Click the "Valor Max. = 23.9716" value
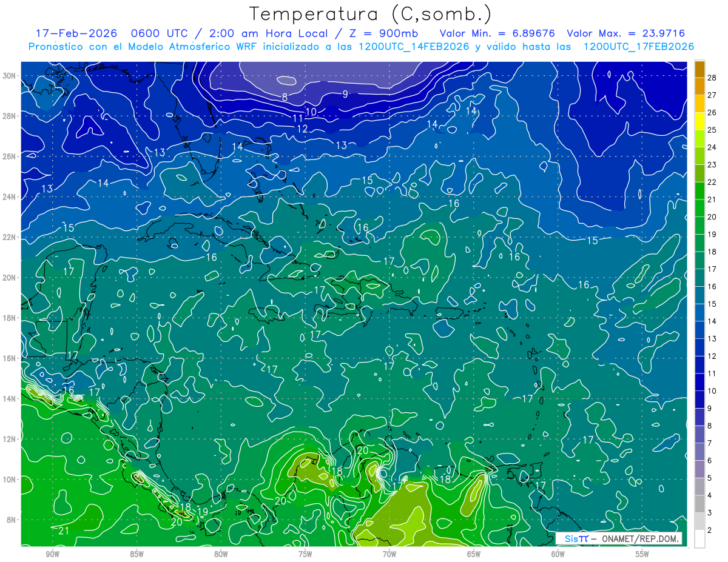 pyautogui.click(x=626, y=33)
